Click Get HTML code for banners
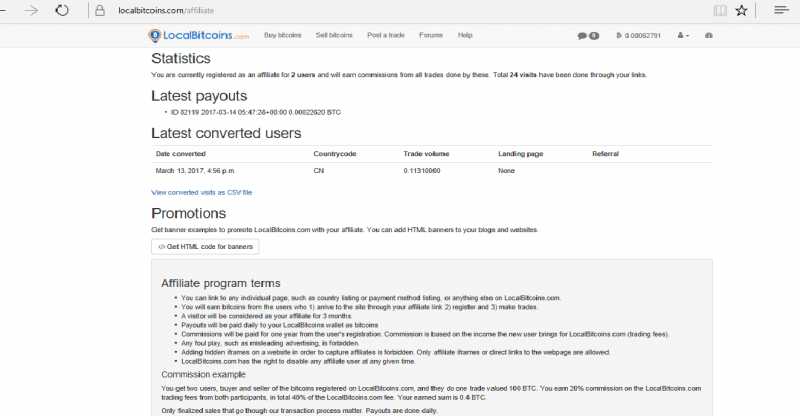Image resolution: width=800 pixels, height=416 pixels. [x=205, y=247]
